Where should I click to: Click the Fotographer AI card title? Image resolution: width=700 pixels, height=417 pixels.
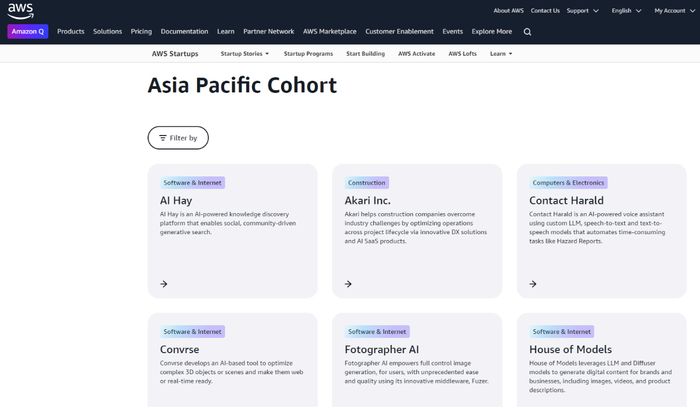[x=382, y=350]
